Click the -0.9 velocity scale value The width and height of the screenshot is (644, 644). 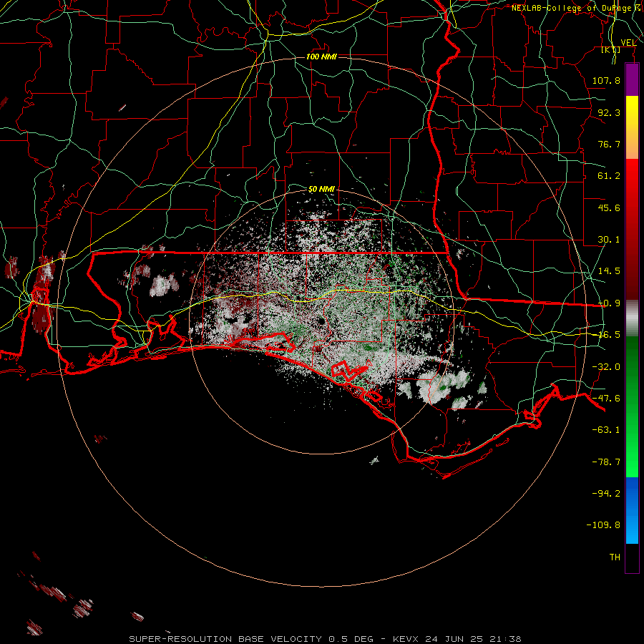(609, 303)
